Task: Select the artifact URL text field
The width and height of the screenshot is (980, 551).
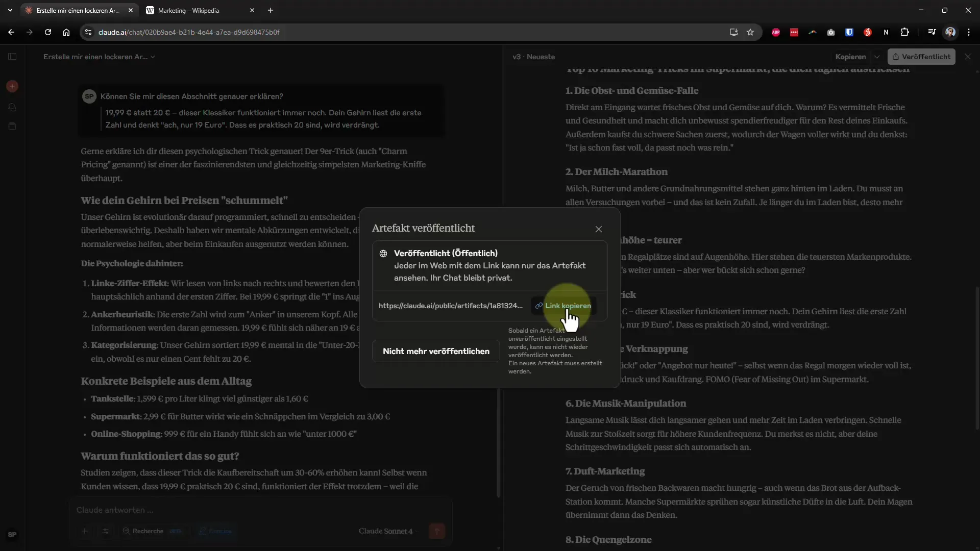Action: pos(451,306)
